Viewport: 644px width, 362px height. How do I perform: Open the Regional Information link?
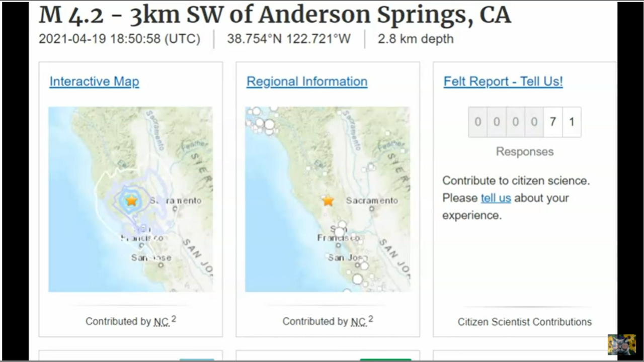(307, 81)
